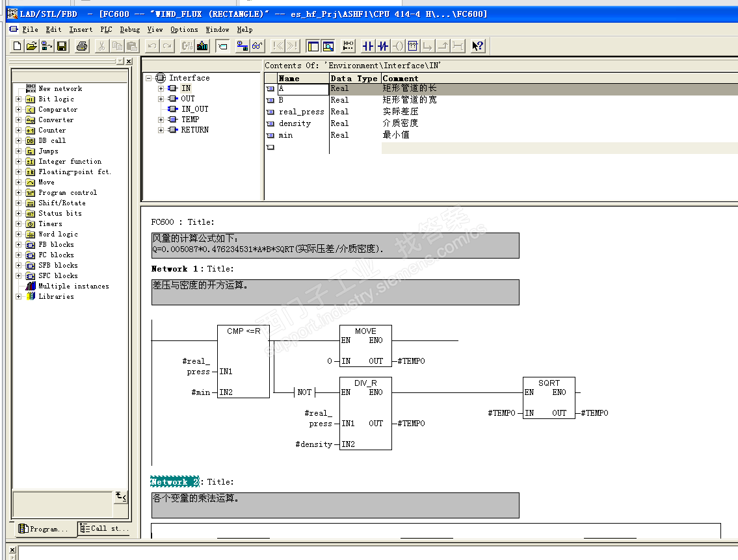Viewport: 738px width, 560px height.
Task: Click the Print icon
Action: point(81,46)
